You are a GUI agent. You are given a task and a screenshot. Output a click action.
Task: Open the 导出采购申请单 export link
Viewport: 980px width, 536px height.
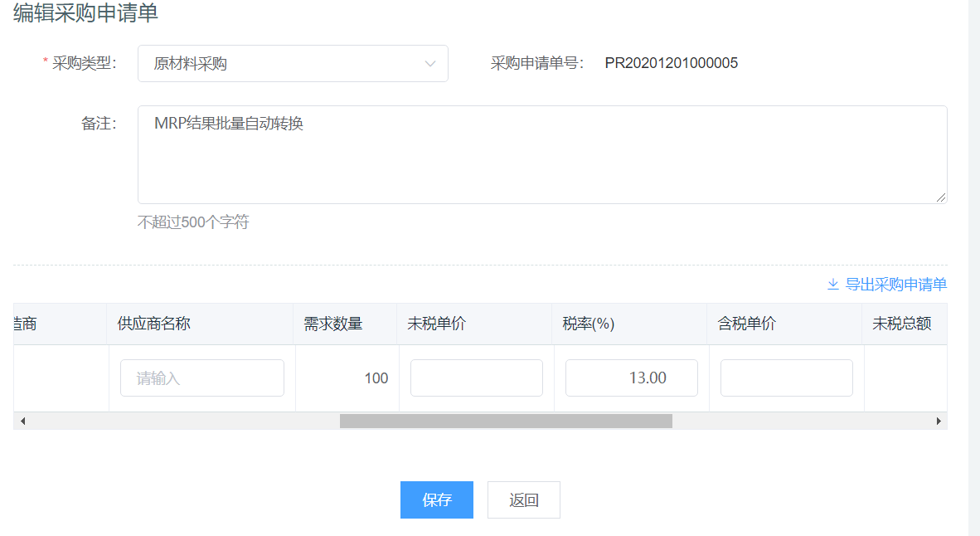pos(895,285)
